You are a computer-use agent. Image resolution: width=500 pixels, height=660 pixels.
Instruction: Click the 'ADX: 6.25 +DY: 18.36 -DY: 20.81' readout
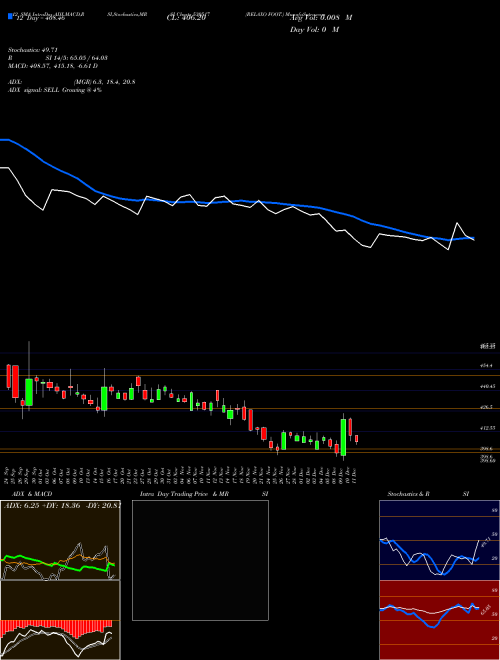tap(62, 505)
